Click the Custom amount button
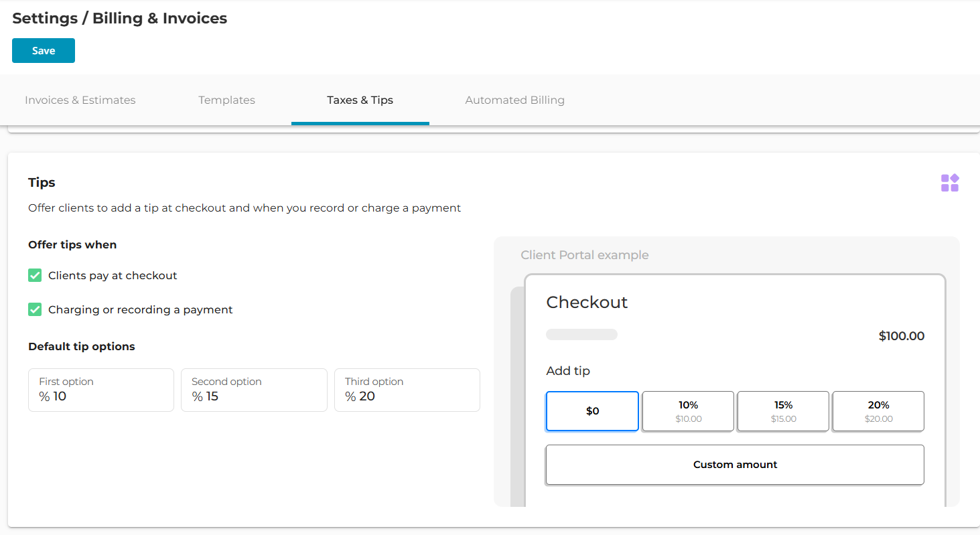 (735, 465)
